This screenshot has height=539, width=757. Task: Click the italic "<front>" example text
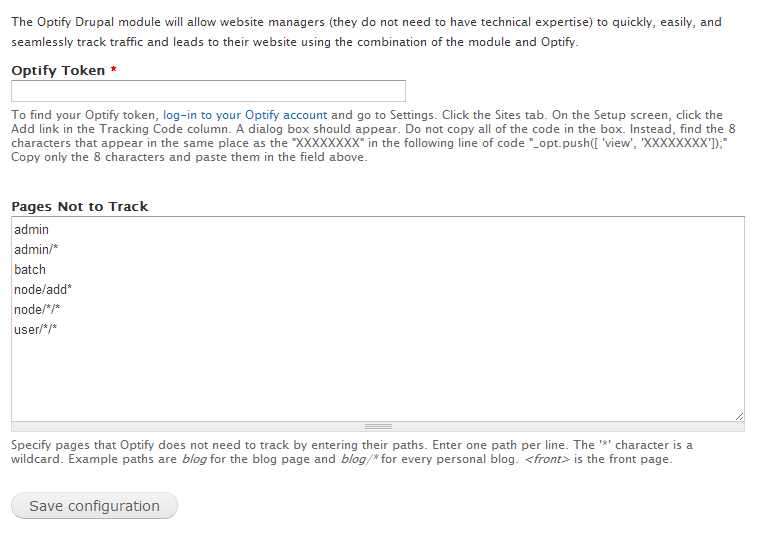546,460
